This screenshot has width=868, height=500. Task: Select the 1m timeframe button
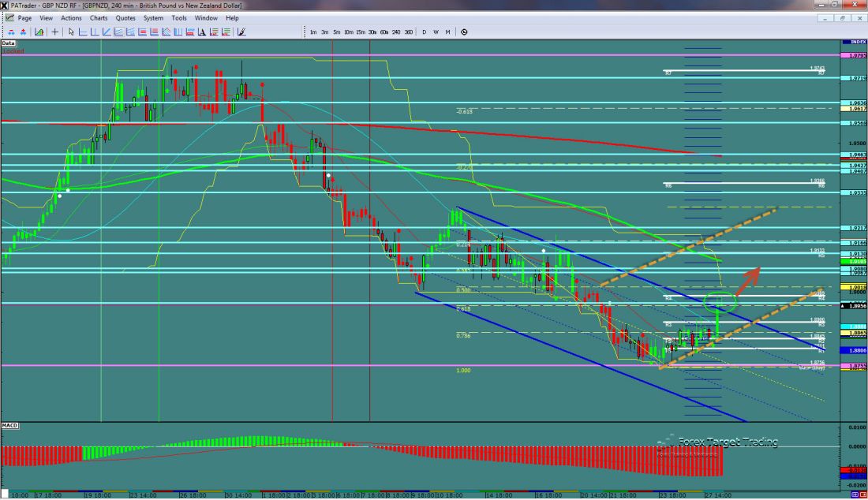(313, 32)
